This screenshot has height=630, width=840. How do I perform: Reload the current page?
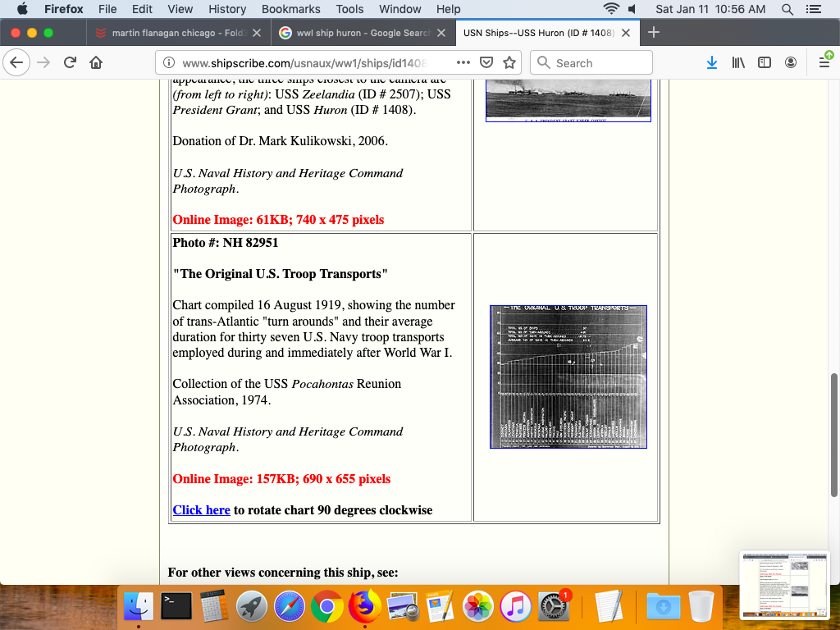click(70, 63)
